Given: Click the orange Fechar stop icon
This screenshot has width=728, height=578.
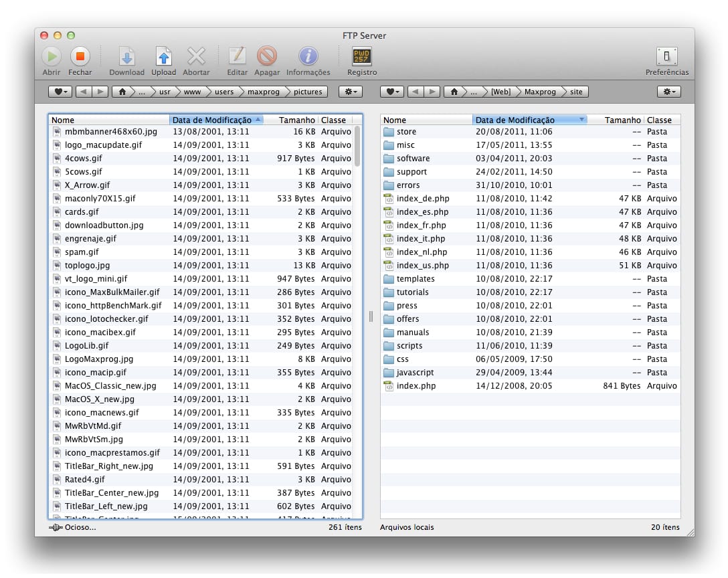Looking at the screenshot, I should pyautogui.click(x=80, y=56).
